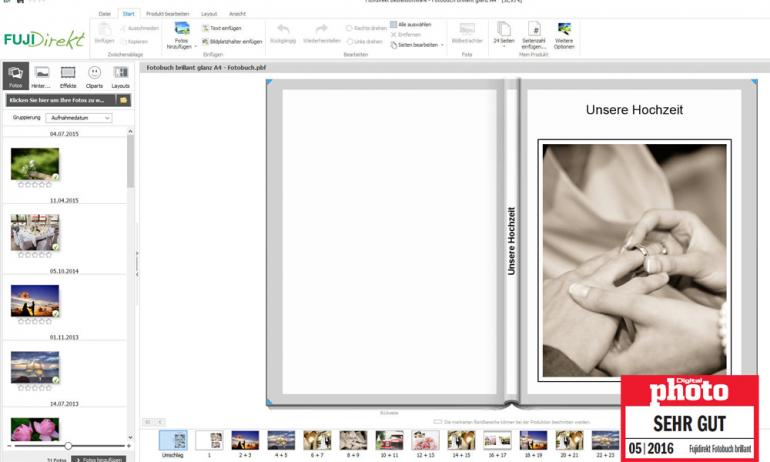770x462 pixels.
Task: Open the Fotos panel icon
Action: pyautogui.click(x=16, y=76)
